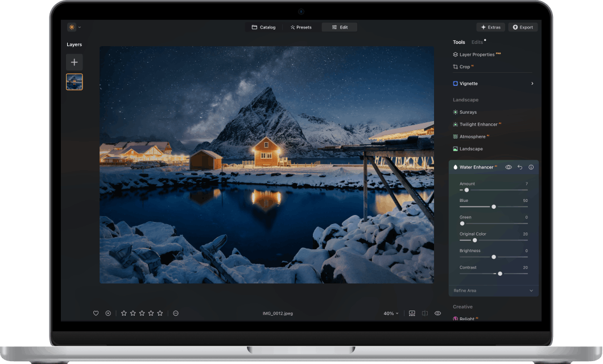Expand the Refine Area section
This screenshot has width=603, height=364.
(494, 290)
